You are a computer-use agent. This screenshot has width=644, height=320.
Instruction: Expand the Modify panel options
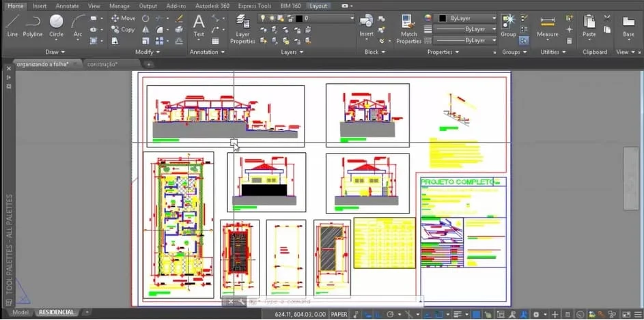point(148,52)
